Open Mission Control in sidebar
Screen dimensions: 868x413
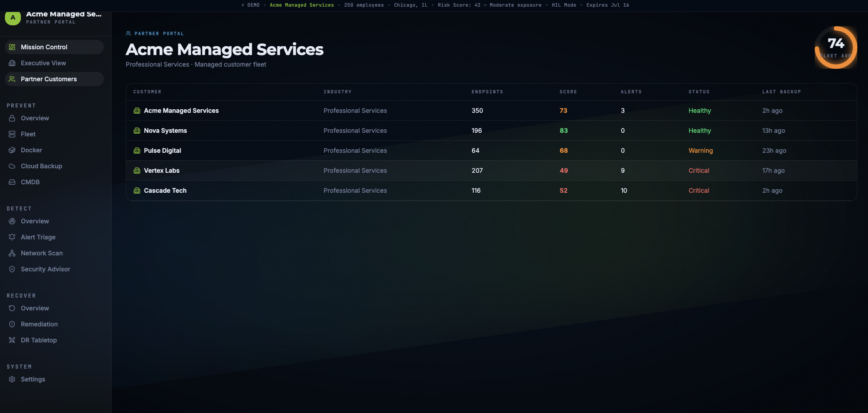(54, 47)
